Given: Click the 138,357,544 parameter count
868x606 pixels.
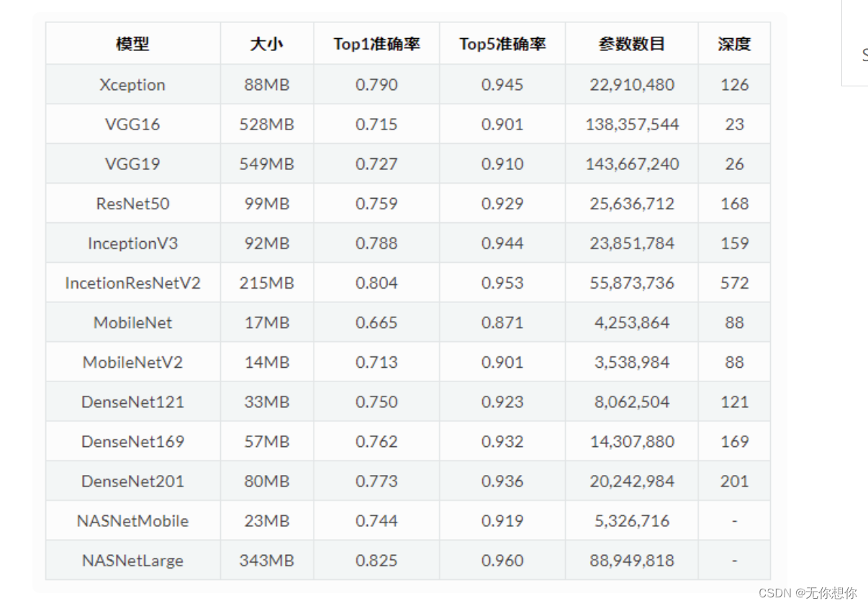Looking at the screenshot, I should coord(632,124).
